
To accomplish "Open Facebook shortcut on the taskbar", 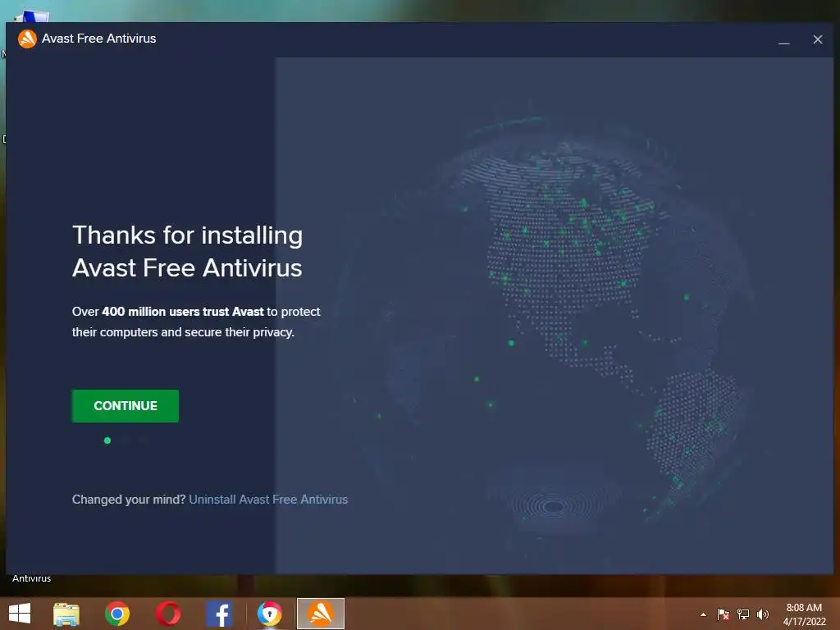I will 219,614.
